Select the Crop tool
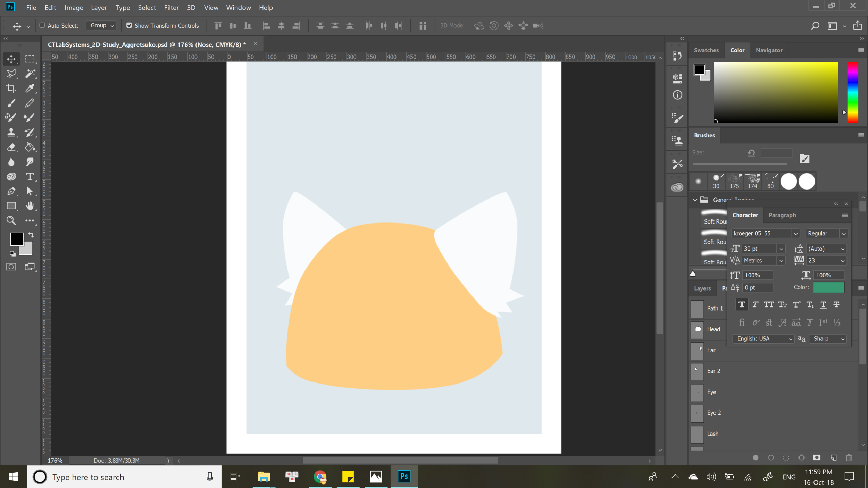 point(11,88)
